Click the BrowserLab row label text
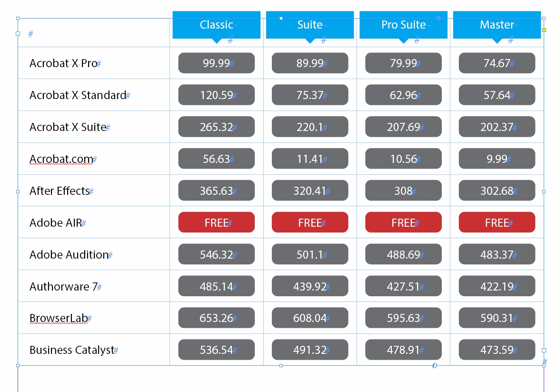 (x=58, y=318)
